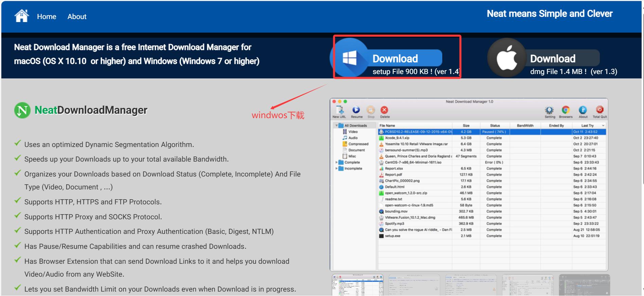644x296 pixels.
Task: Select the Default.html file row
Action: (x=492, y=187)
